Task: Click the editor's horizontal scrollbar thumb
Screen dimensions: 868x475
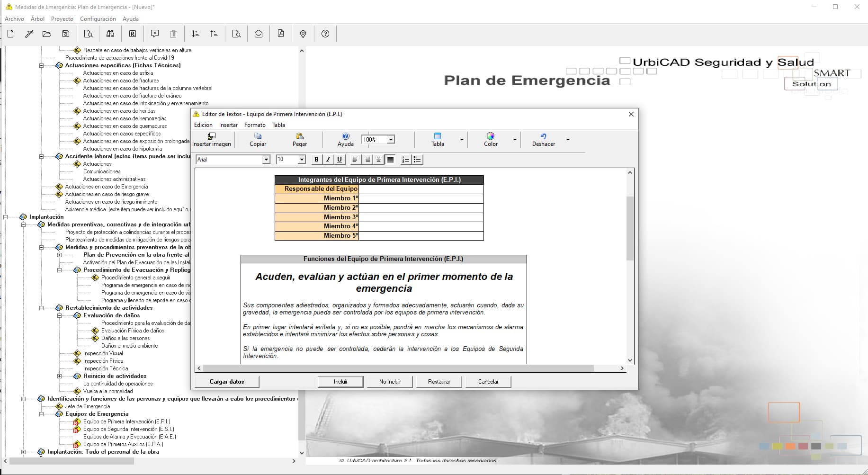Action: coord(398,368)
